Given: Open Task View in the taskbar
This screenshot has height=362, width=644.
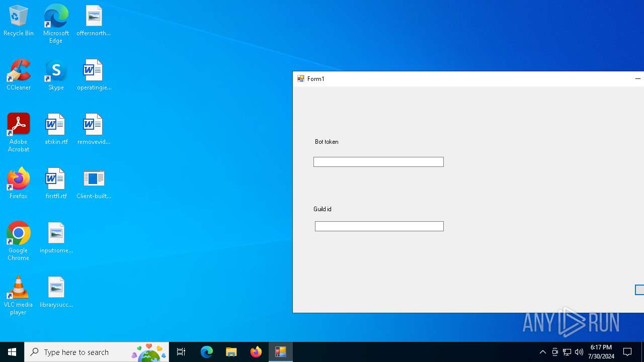Looking at the screenshot, I should 181,352.
